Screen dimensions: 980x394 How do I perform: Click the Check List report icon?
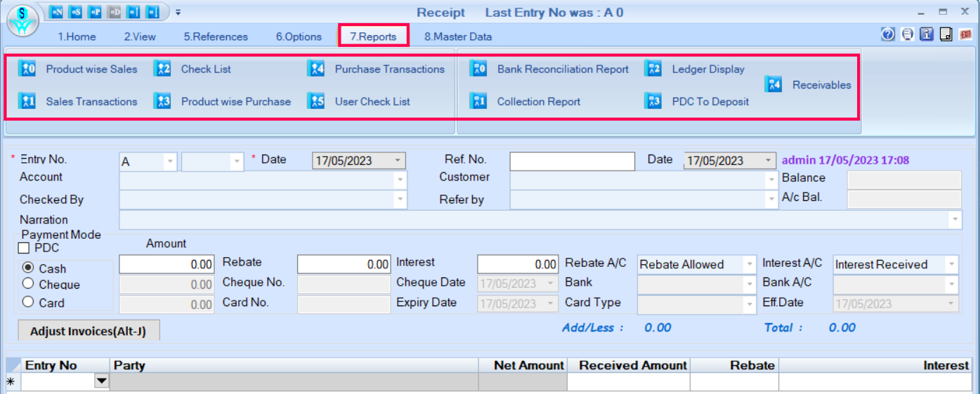click(162, 69)
